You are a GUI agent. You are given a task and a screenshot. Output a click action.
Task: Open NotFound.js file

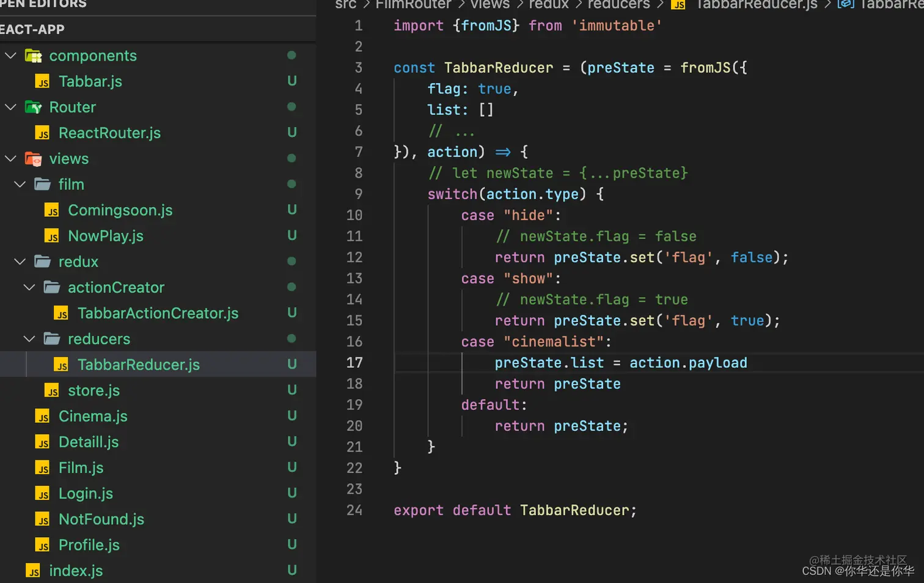click(101, 519)
